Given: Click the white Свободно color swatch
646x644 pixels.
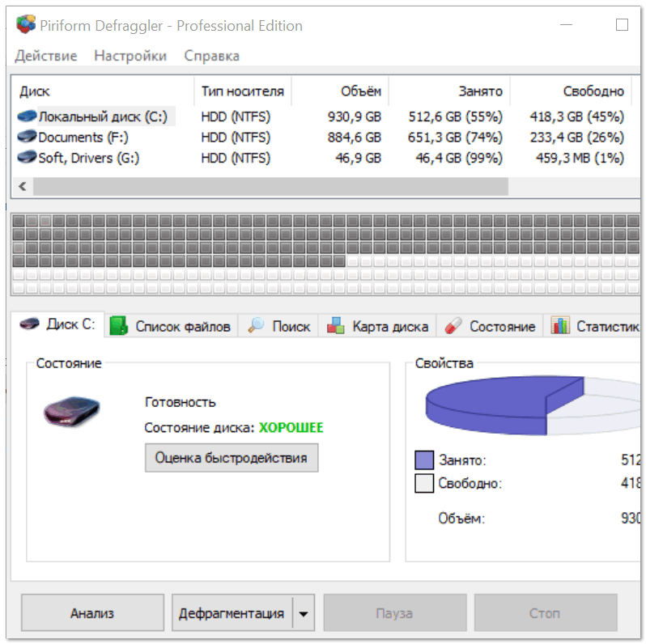Looking at the screenshot, I should pyautogui.click(x=424, y=483).
